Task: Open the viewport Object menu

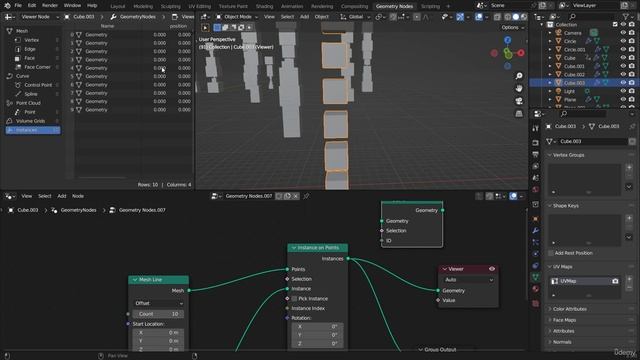Action: click(322, 17)
